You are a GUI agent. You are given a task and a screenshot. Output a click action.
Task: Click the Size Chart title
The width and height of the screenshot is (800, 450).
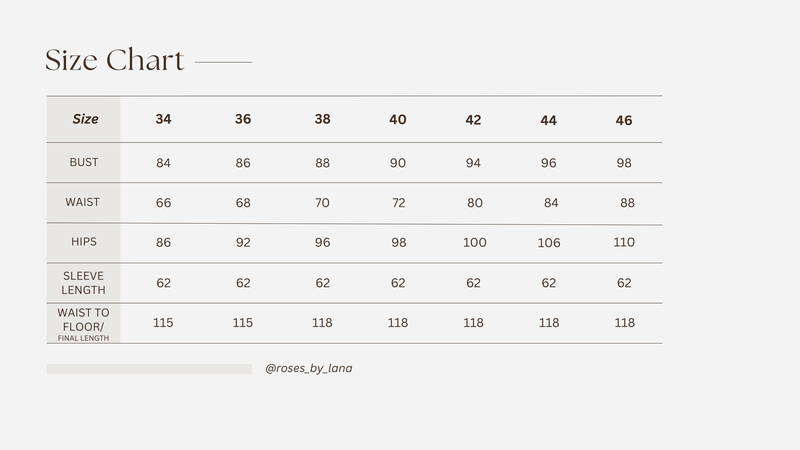click(x=114, y=60)
